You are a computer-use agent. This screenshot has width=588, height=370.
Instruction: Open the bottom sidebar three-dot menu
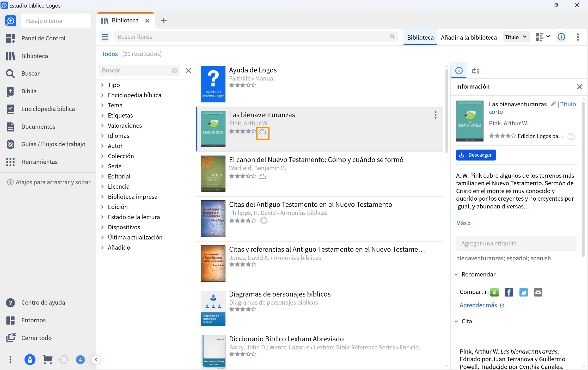[10, 360]
